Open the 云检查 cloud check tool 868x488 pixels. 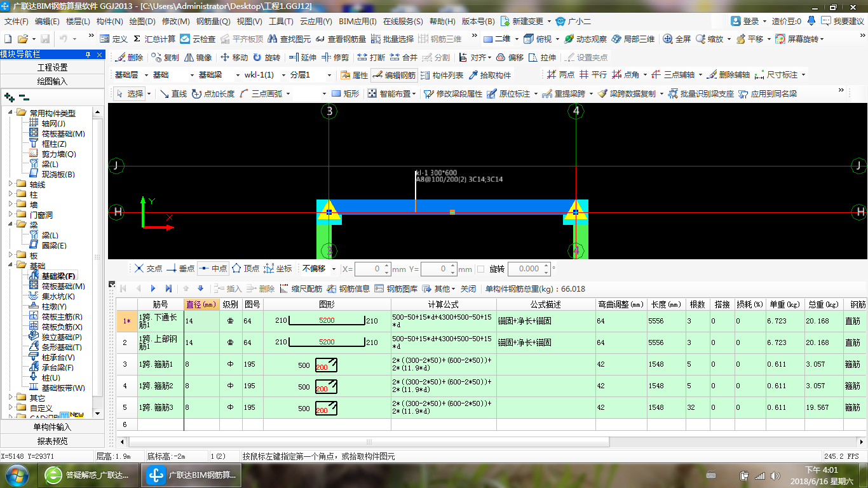[x=198, y=39]
